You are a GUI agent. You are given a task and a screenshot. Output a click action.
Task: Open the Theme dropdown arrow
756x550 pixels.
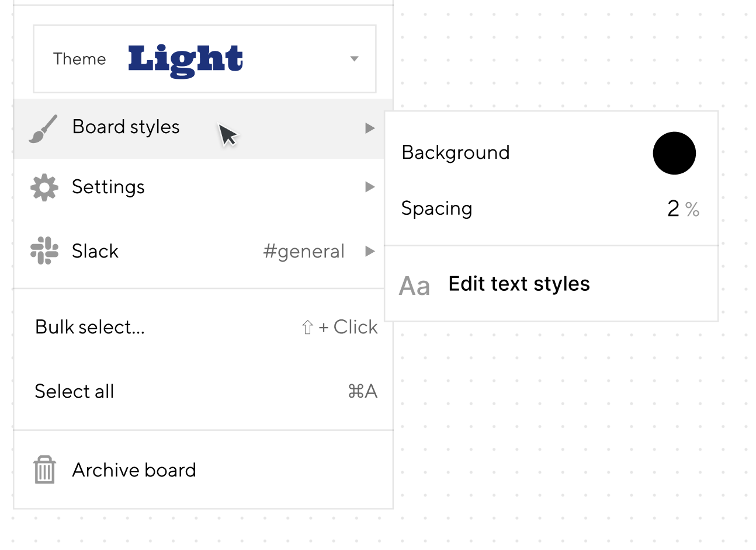pyautogui.click(x=354, y=59)
